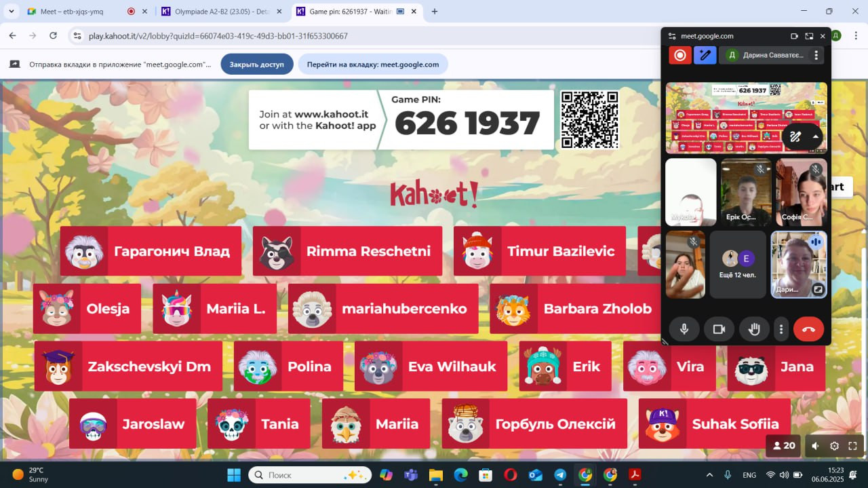Image resolution: width=868 pixels, height=488 pixels.
Task: Click Горбуль Олексій's polar bear avatar
Action: [466, 424]
